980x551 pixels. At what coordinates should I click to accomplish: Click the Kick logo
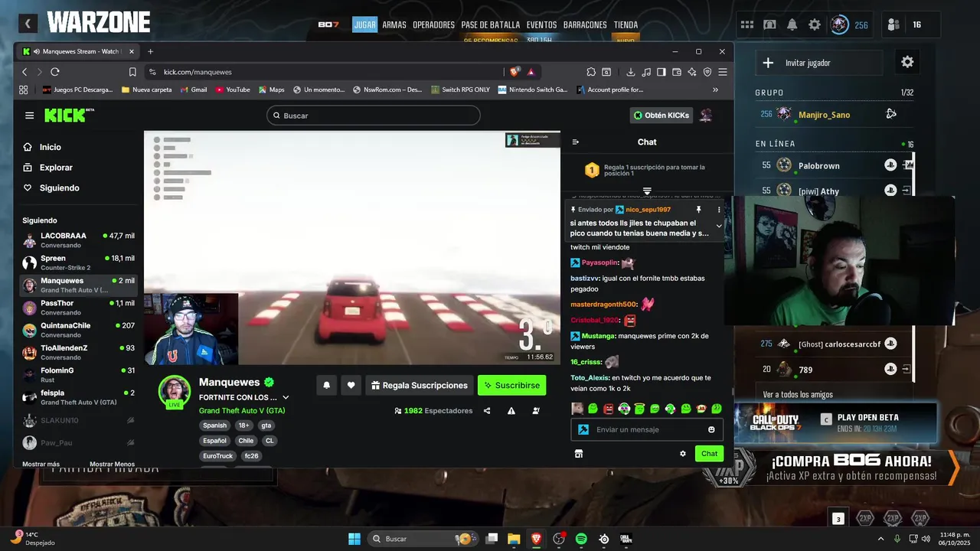tap(69, 115)
